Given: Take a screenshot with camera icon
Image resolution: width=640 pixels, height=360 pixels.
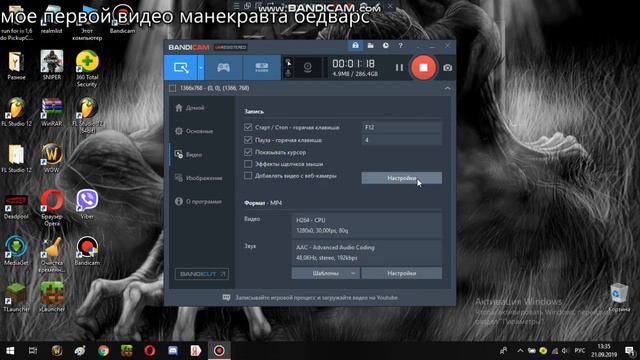Looking at the screenshot, I should tap(447, 68).
